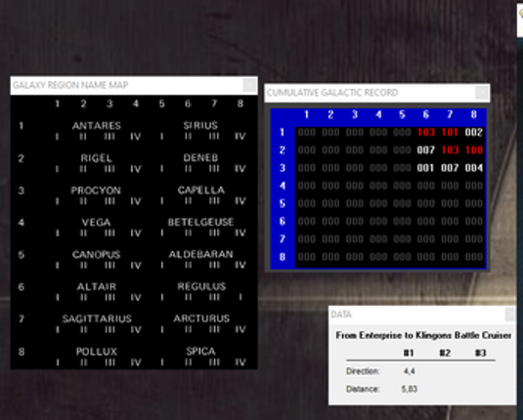Screen dimensions: 523x420
Task: Click row label 4 in Cumulative Galactic Record
Action: pos(283,186)
